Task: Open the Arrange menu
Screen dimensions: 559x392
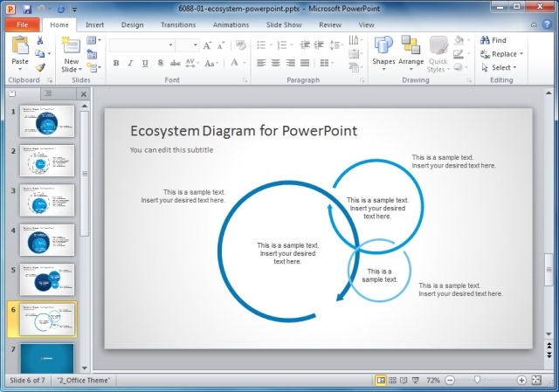Action: point(411,53)
